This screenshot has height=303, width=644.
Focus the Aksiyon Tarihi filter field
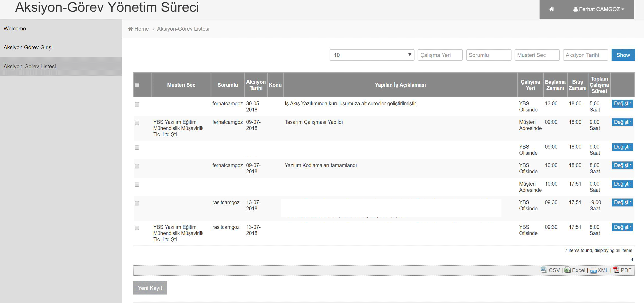tap(585, 55)
